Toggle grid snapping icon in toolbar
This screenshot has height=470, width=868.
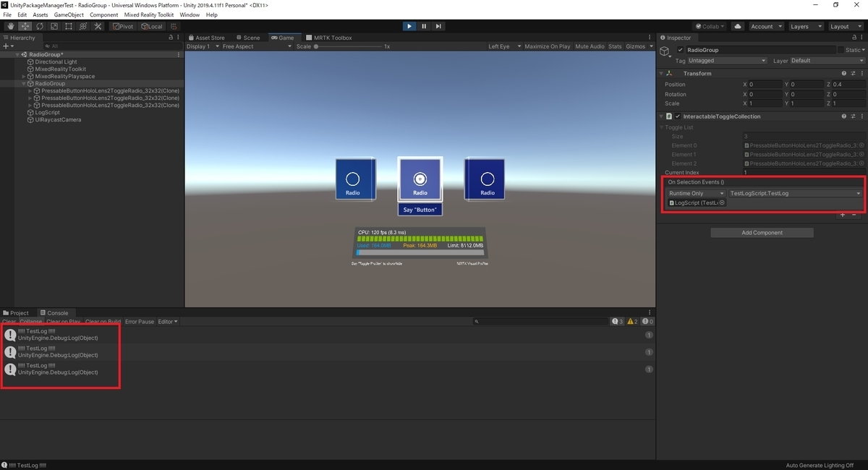pos(174,27)
